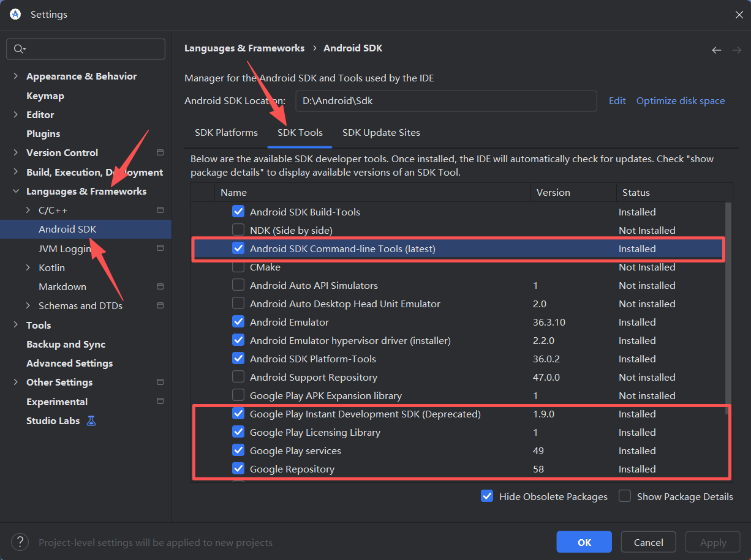The image size is (751, 560).
Task: Expand the Other Settings section
Action: coord(15,382)
